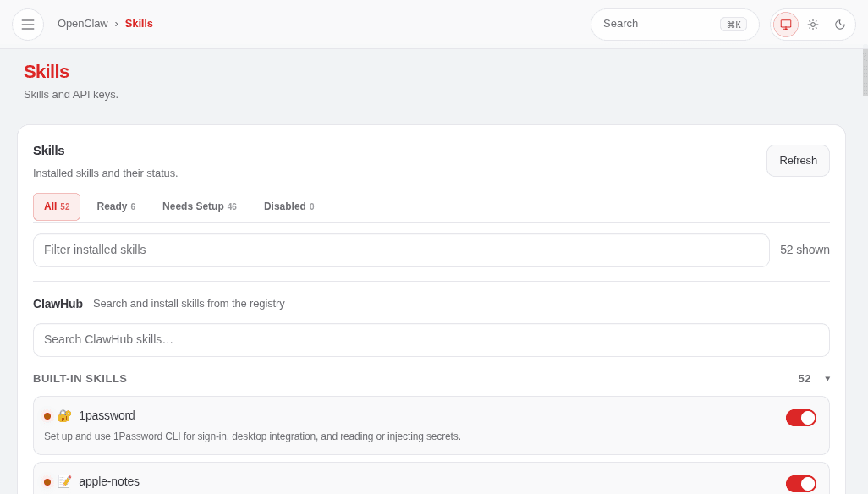
Task: Filter skills by Ready status
Action: click(116, 206)
